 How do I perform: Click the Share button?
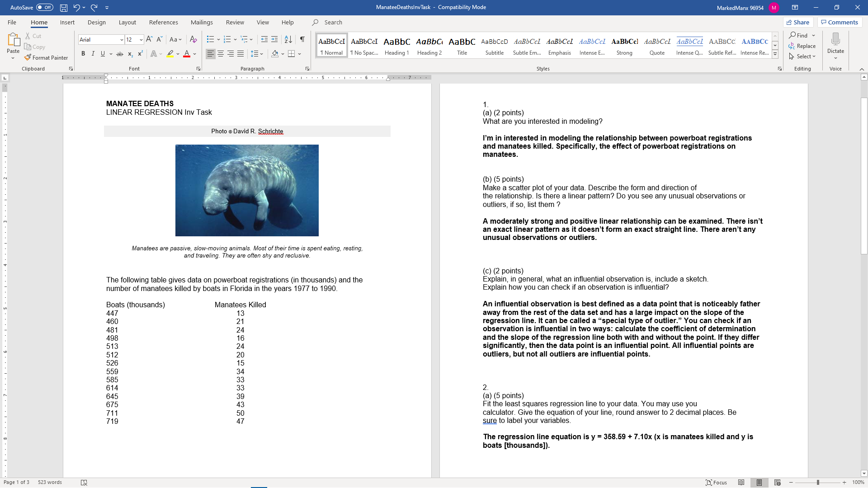pos(798,22)
